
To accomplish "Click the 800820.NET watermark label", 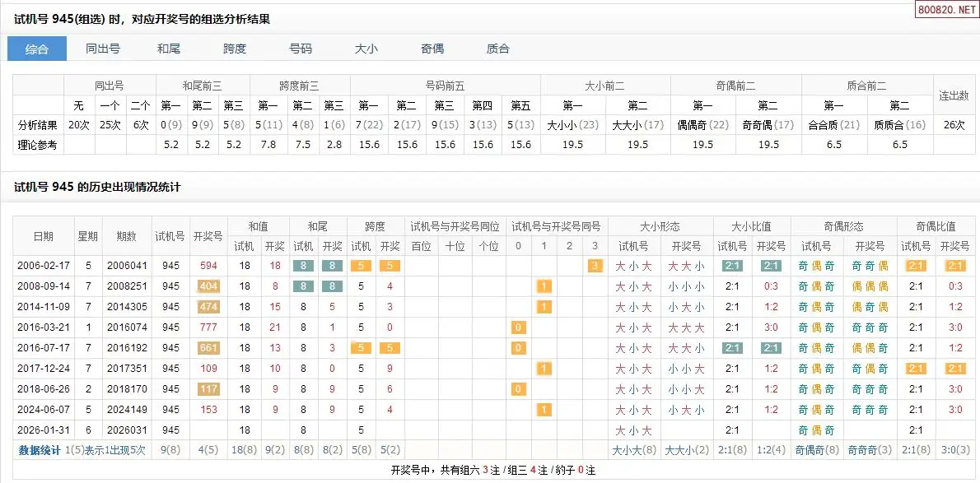I will coord(946,11).
